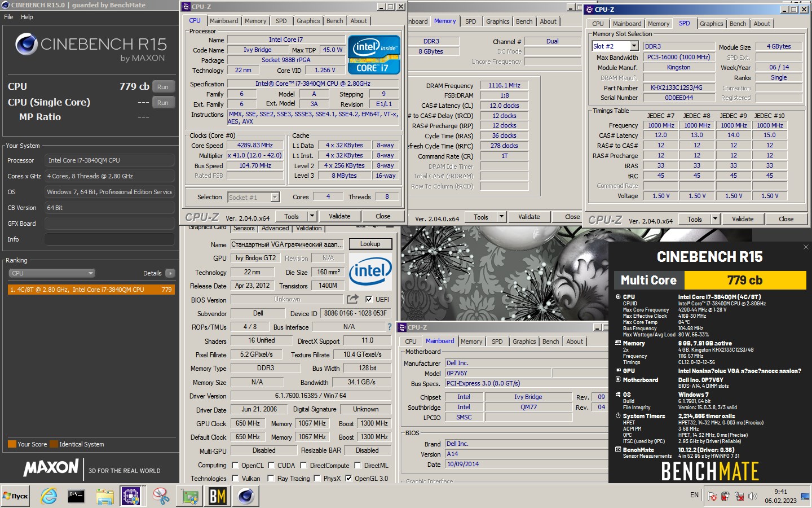
Task: Run the CPU benchmark in Cinebench
Action: tap(163, 87)
